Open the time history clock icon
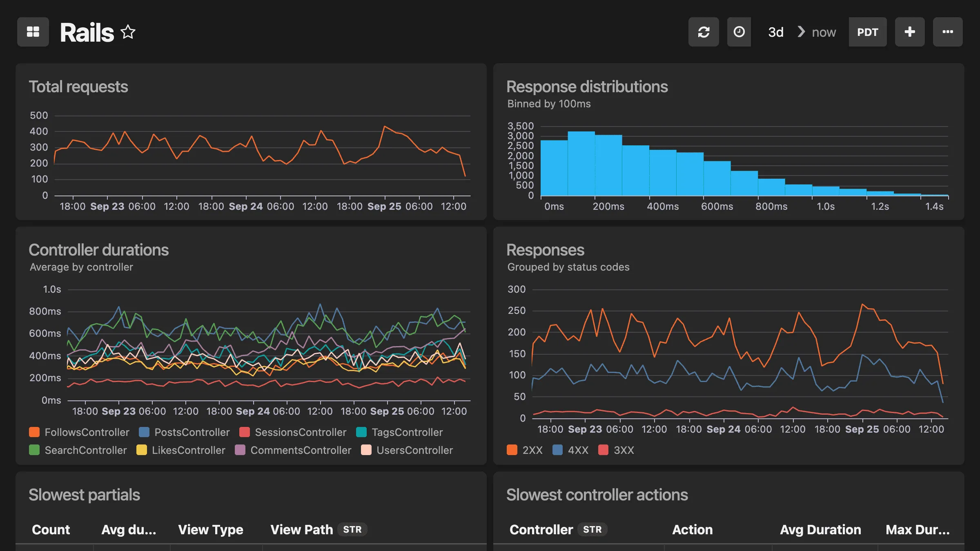Viewport: 980px width, 551px height. click(x=739, y=32)
